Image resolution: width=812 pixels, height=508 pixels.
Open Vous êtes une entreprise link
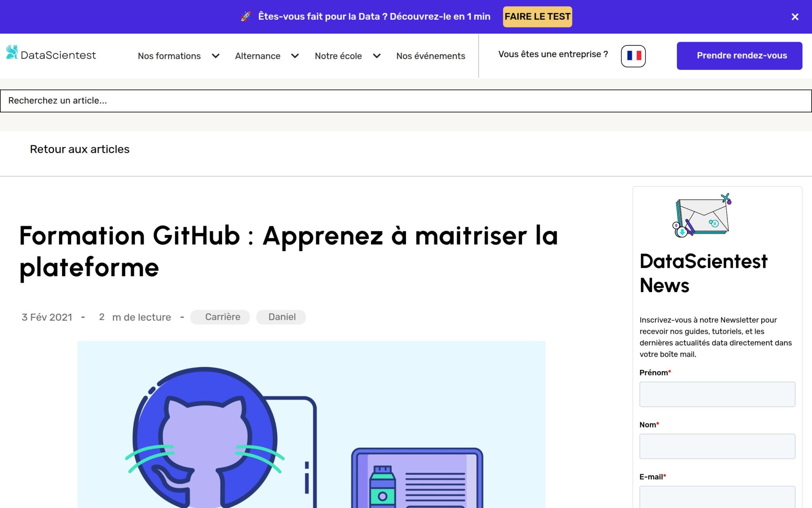pos(553,54)
